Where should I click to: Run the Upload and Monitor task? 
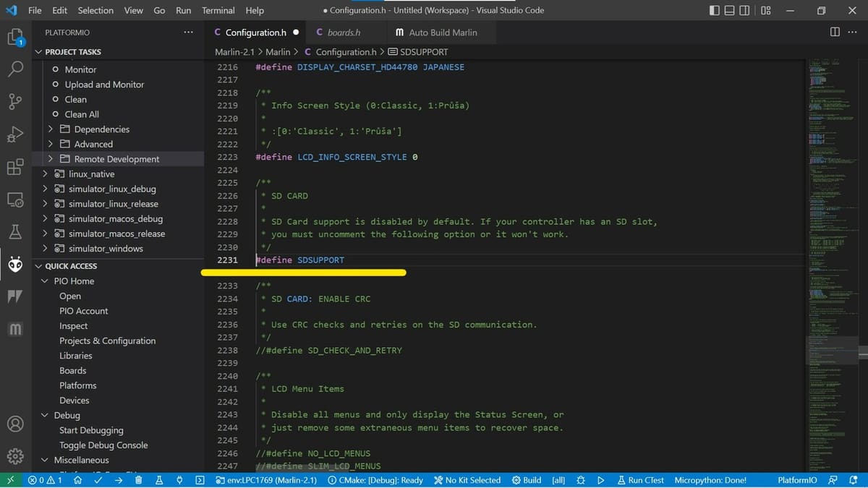104,85
